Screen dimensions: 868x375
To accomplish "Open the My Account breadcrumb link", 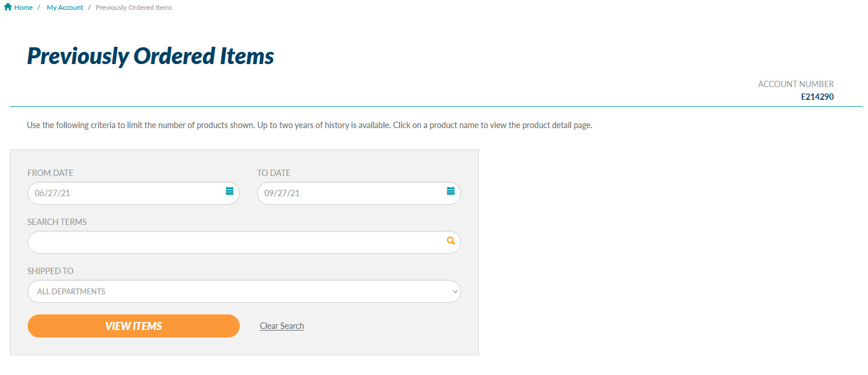I will coord(65,7).
